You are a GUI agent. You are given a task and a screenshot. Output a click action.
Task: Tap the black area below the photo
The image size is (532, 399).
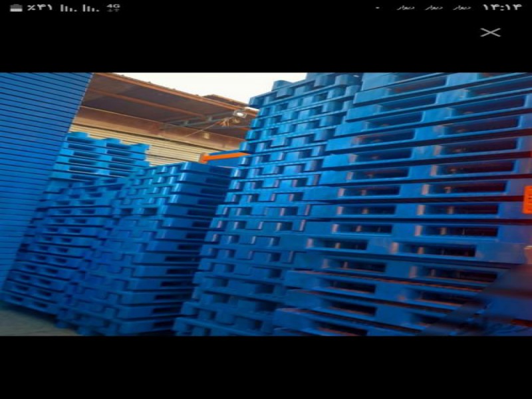[x=266, y=367]
